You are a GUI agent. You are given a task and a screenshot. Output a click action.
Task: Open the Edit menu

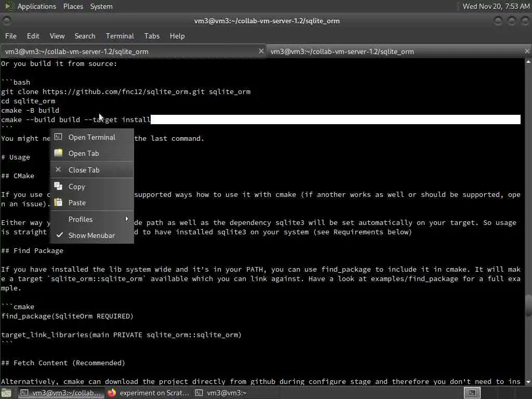tap(33, 36)
